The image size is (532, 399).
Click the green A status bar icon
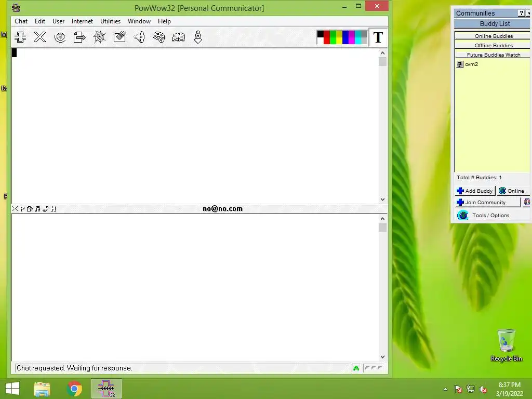pyautogui.click(x=356, y=368)
